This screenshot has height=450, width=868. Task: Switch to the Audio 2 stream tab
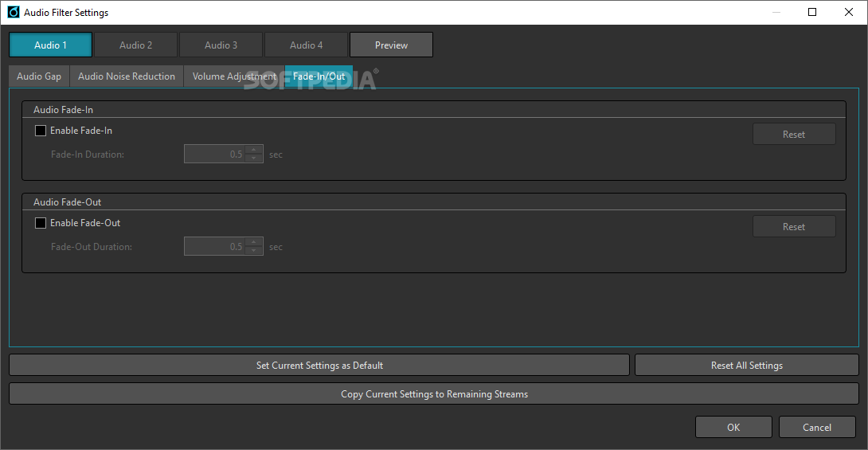(x=135, y=45)
